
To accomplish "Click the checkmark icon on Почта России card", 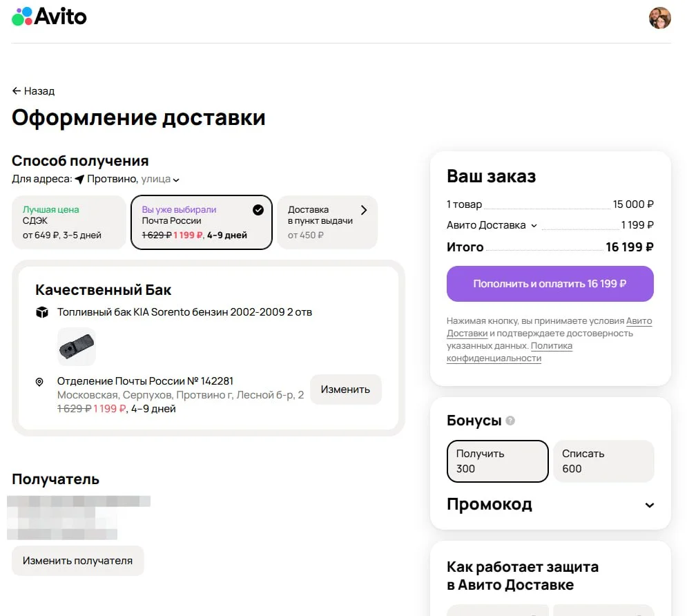I will tap(258, 210).
